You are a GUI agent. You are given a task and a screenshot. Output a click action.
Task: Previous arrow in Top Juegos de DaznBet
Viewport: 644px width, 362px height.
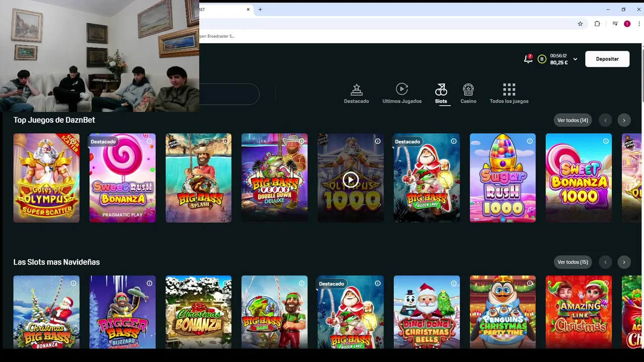tap(605, 120)
